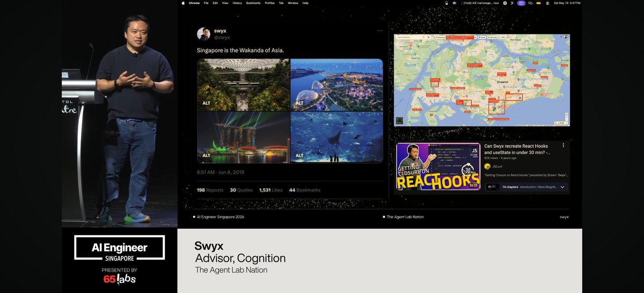Open the File menu
The width and height of the screenshot is (644, 293).
click(206, 3)
